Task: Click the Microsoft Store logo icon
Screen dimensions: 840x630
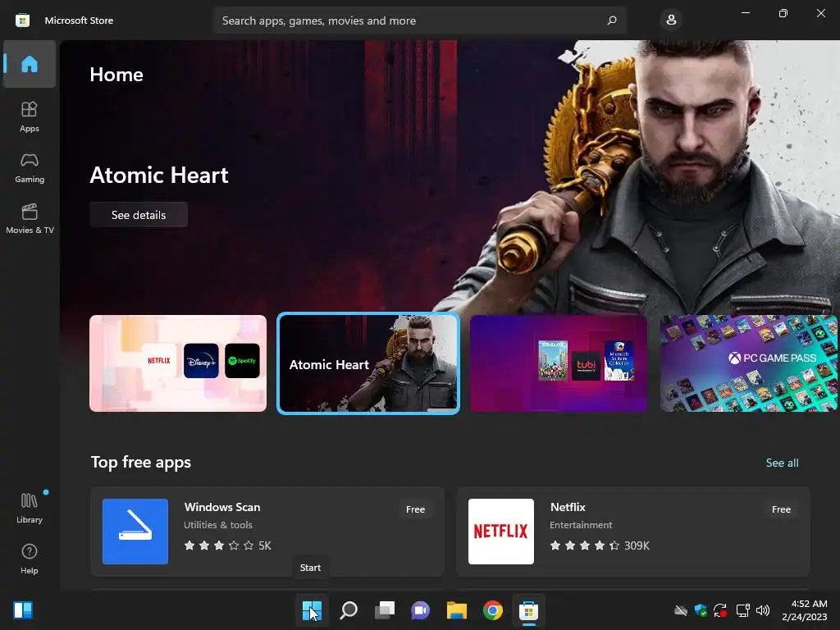Action: click(22, 21)
